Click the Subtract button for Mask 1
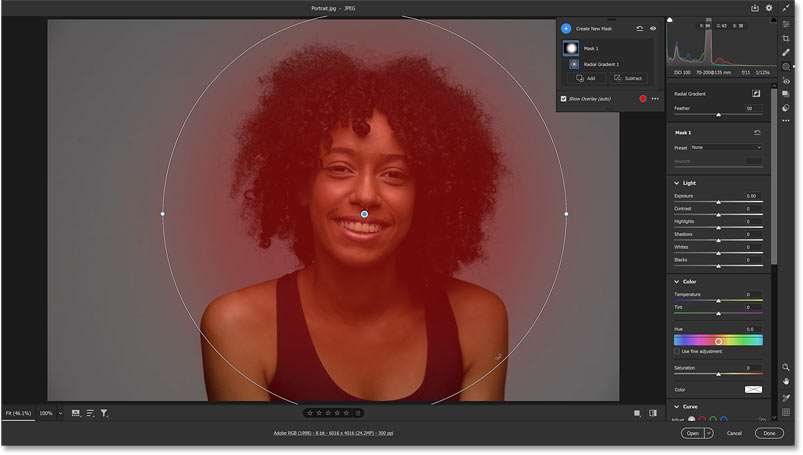This screenshot has height=455, width=803. (628, 78)
